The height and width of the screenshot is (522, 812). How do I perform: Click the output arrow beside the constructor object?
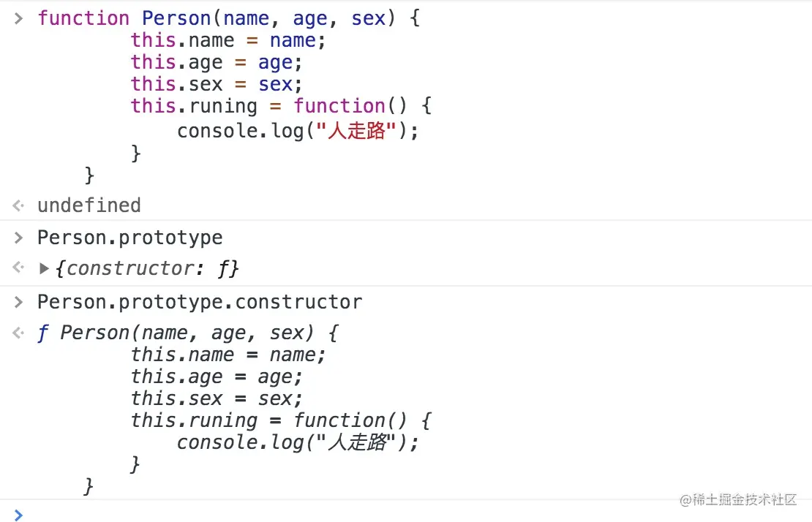point(19,268)
